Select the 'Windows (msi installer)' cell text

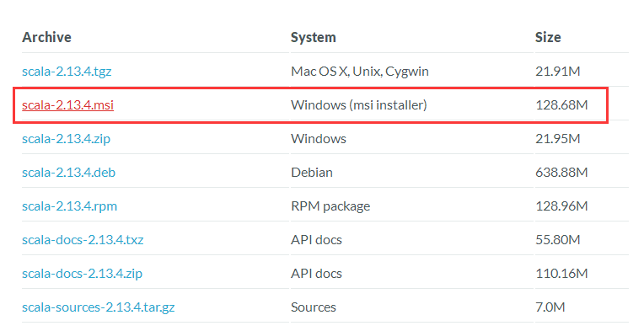coord(359,105)
